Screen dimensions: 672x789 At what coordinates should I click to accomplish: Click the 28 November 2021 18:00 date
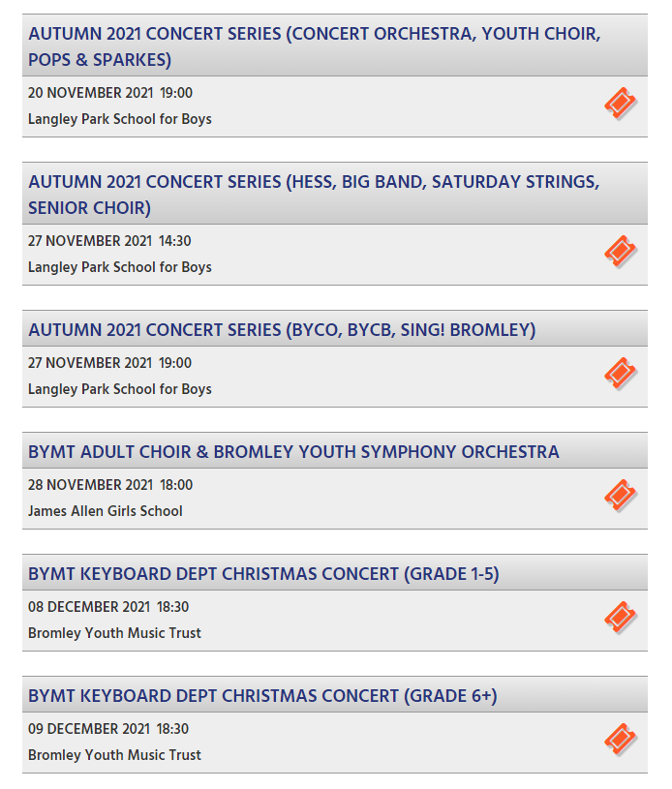coord(110,485)
